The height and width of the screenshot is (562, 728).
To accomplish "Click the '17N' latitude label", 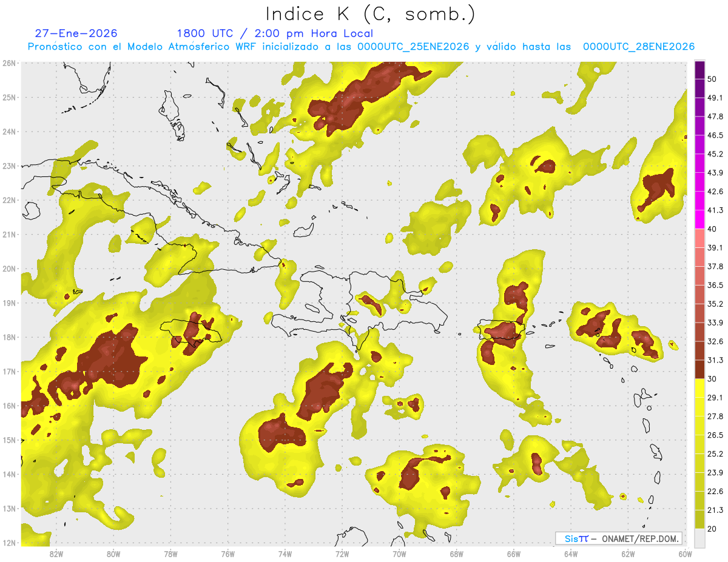I will pyautogui.click(x=9, y=371).
